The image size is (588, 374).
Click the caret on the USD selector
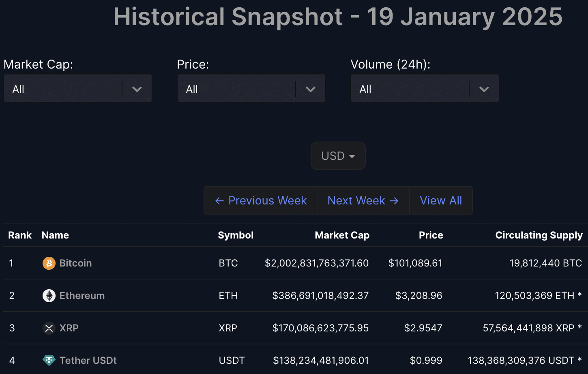[352, 156]
